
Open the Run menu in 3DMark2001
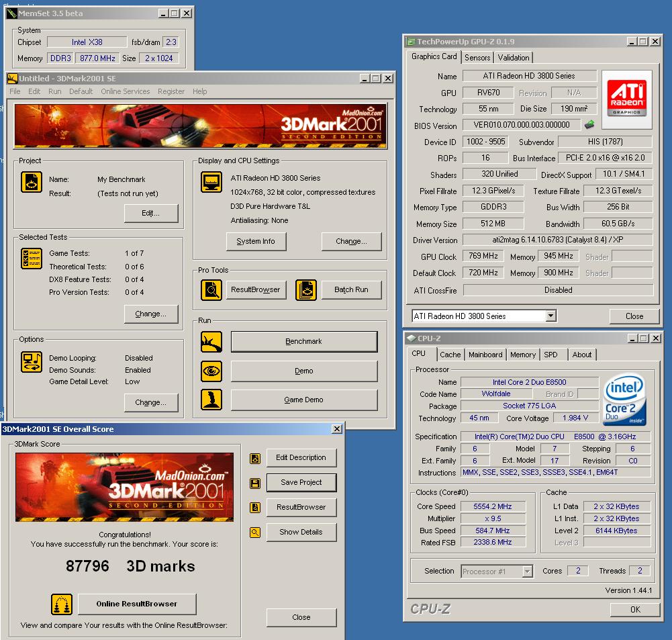(x=55, y=91)
